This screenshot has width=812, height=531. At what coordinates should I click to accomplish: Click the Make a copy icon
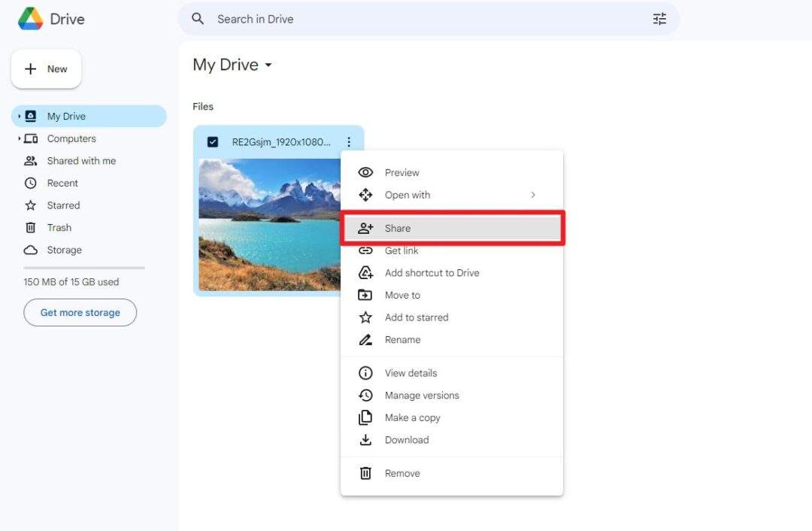tap(365, 417)
